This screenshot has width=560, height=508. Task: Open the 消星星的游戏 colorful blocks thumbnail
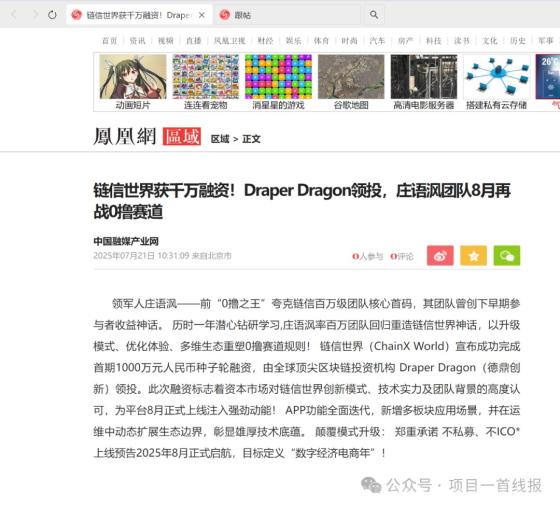pos(279,76)
